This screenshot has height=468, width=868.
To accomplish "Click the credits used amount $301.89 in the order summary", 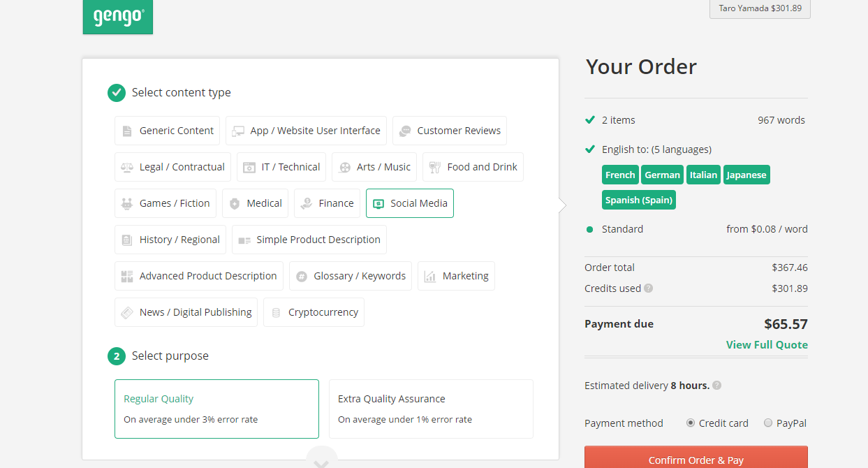I will [790, 288].
